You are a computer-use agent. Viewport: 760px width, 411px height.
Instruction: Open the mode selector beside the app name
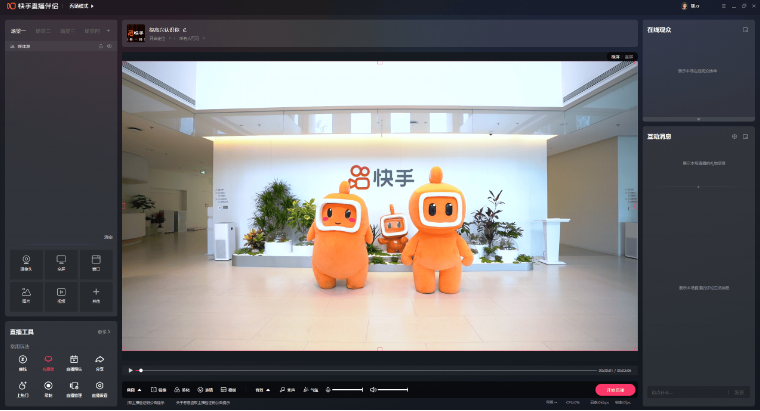(x=81, y=6)
